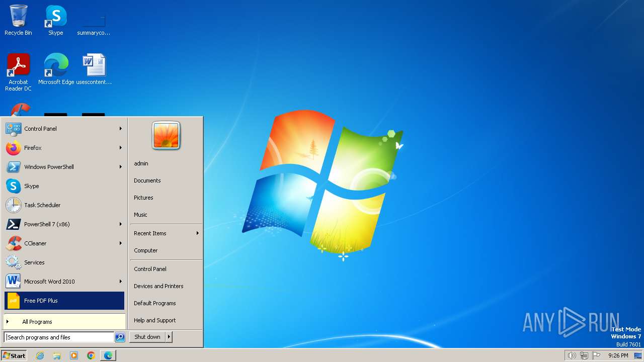This screenshot has width=644, height=362.
Task: Open usescontent Word document on desktop
Action: (x=94, y=69)
